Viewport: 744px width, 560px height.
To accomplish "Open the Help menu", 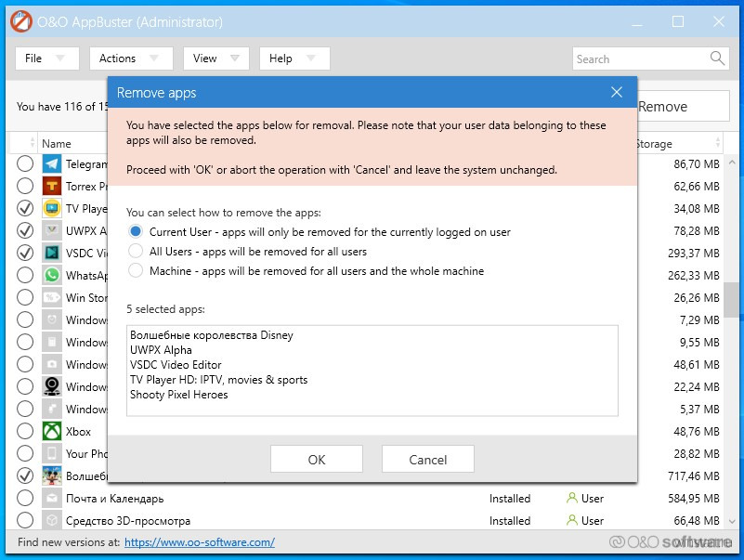I will pyautogui.click(x=294, y=59).
